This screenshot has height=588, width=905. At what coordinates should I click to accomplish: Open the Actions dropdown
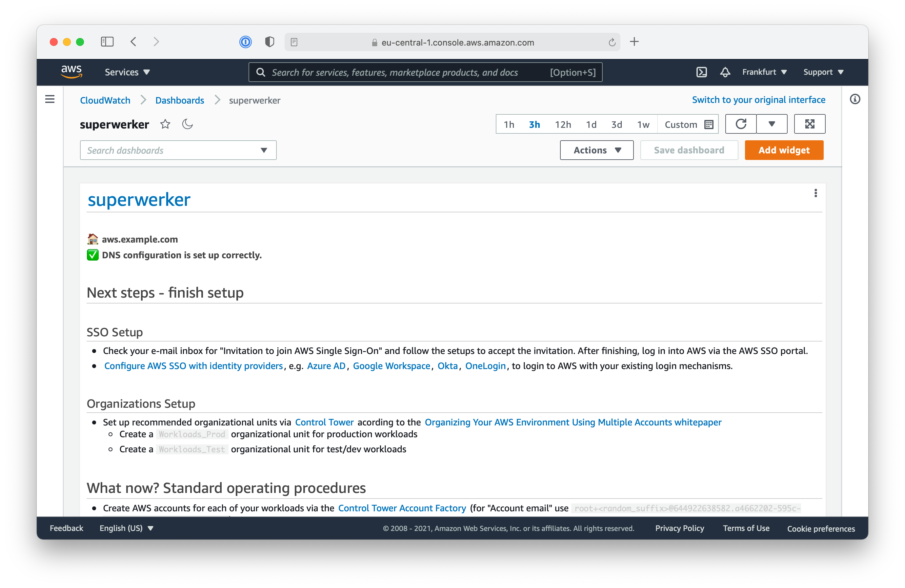point(597,150)
